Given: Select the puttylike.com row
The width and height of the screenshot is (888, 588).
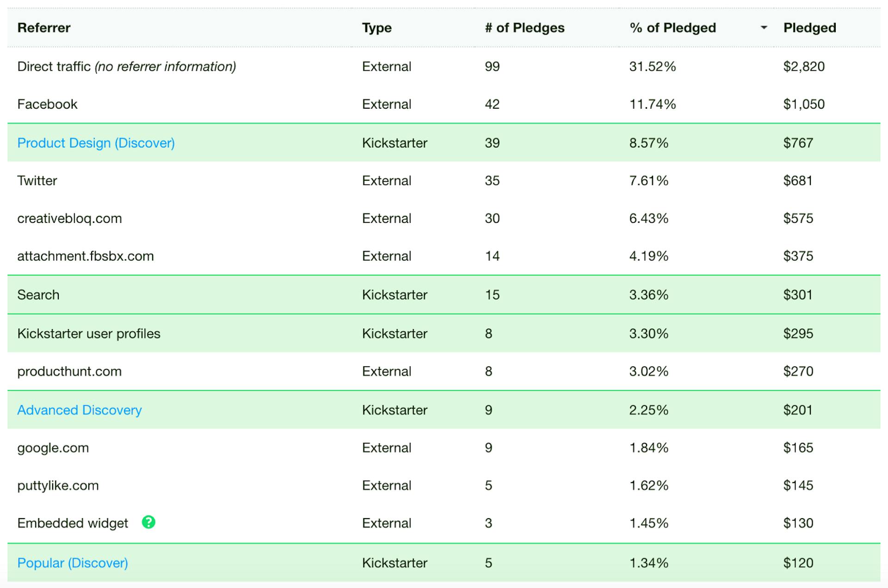Looking at the screenshot, I should tap(57, 485).
